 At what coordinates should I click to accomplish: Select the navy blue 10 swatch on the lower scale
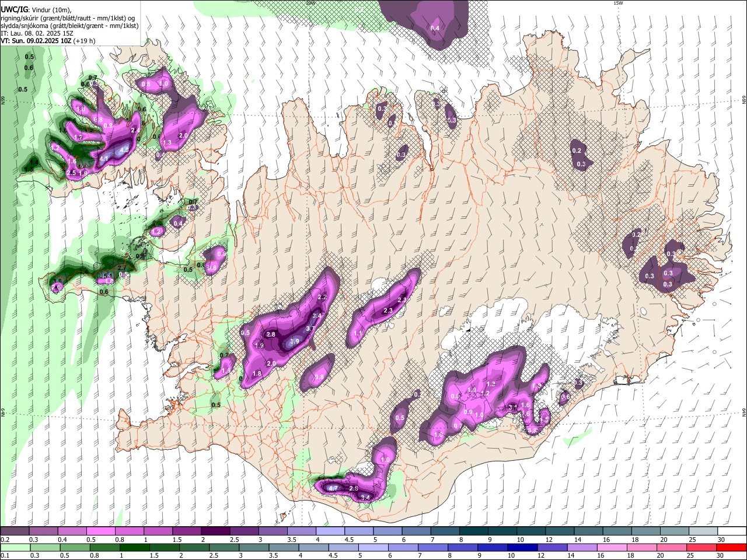pyautogui.click(x=523, y=547)
